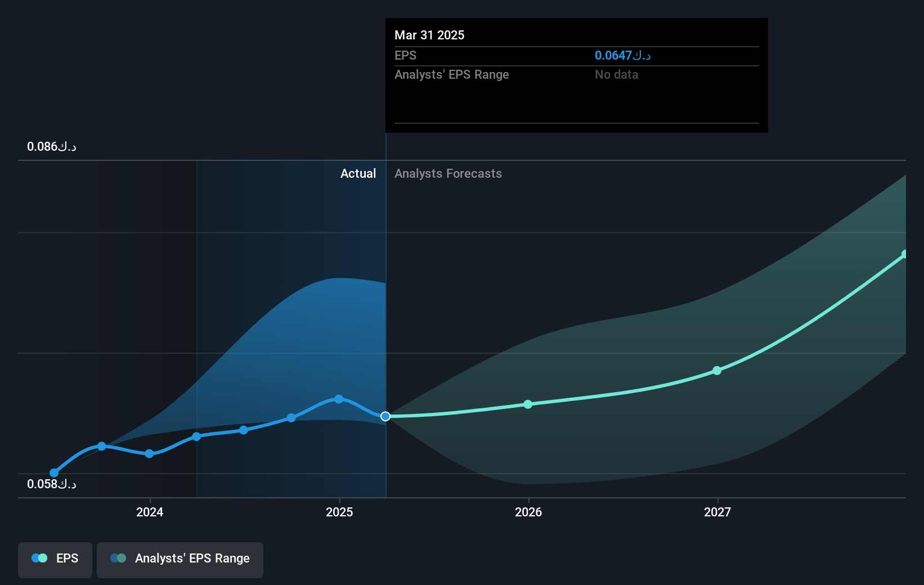Select the EPS data point before 2025 peak
Viewport: 924px width, 585px height.
point(291,418)
